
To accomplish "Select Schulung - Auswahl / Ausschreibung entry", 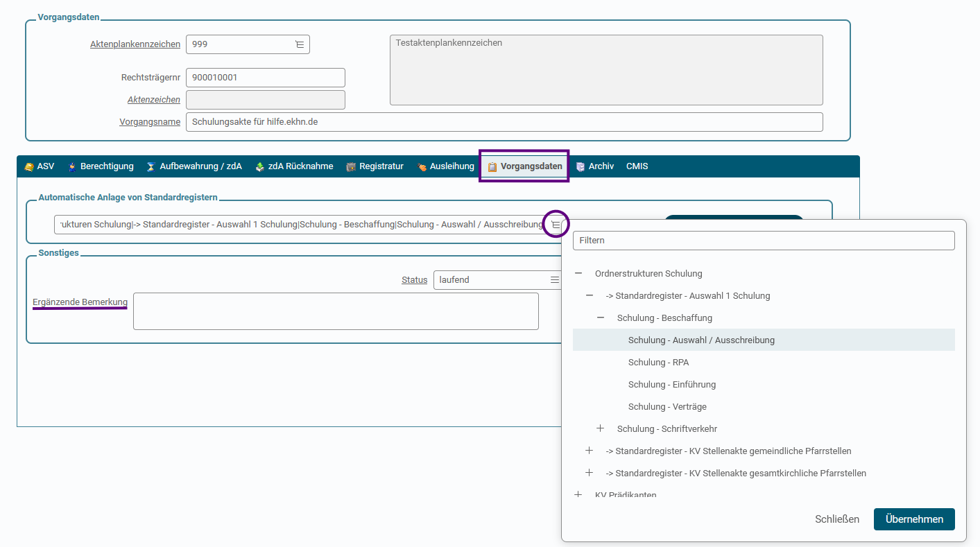I will 764,340.
